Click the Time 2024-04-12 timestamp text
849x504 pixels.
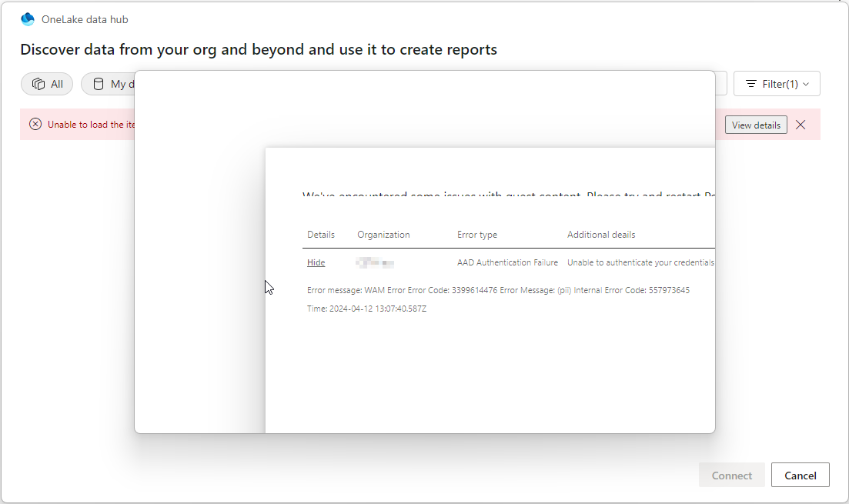pos(366,309)
